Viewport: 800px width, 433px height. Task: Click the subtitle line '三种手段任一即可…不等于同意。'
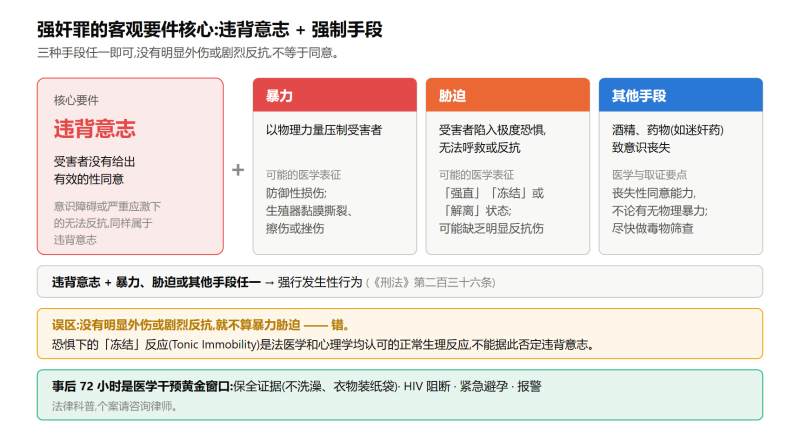click(x=188, y=53)
